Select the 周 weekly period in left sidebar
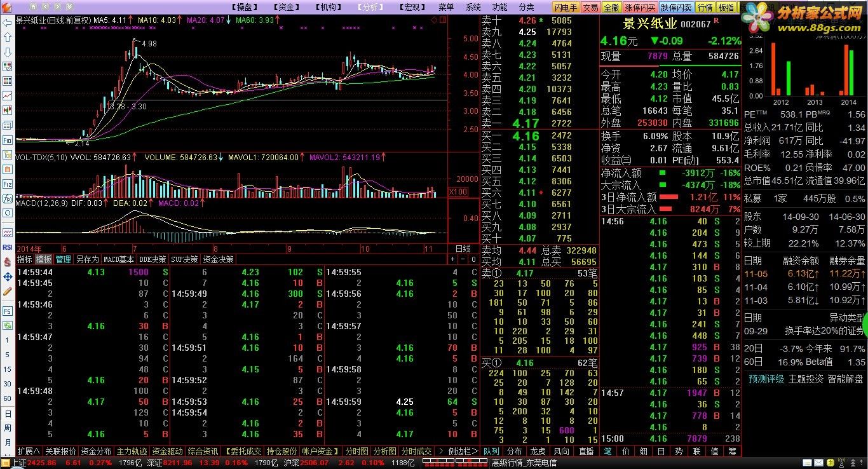This screenshot has height=469, width=868. click(7, 428)
